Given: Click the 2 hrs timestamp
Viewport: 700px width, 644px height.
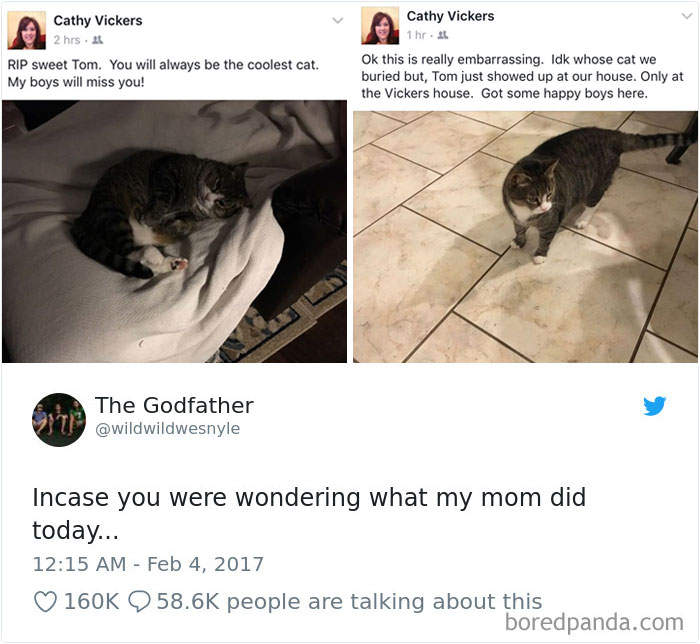Looking at the screenshot, I should point(67,41).
